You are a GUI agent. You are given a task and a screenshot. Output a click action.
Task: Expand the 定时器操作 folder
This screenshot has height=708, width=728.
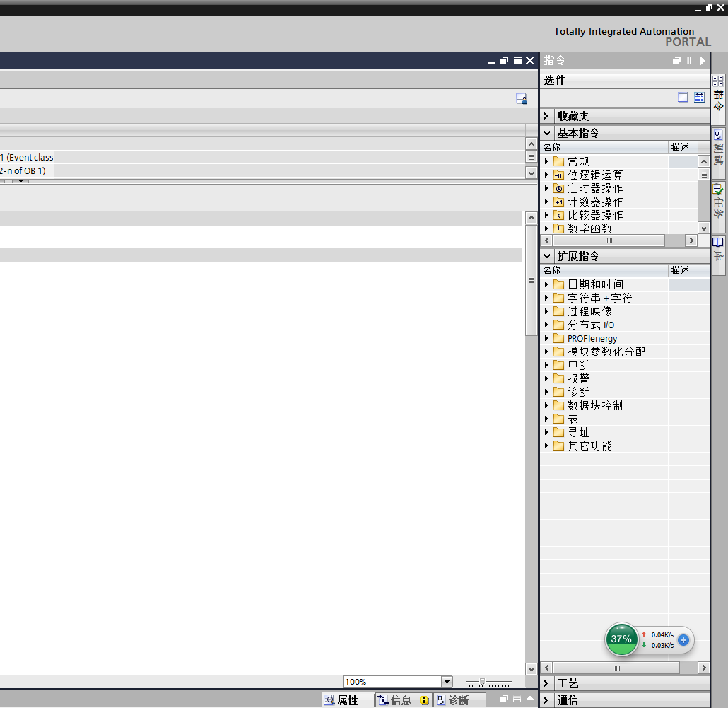(x=546, y=189)
